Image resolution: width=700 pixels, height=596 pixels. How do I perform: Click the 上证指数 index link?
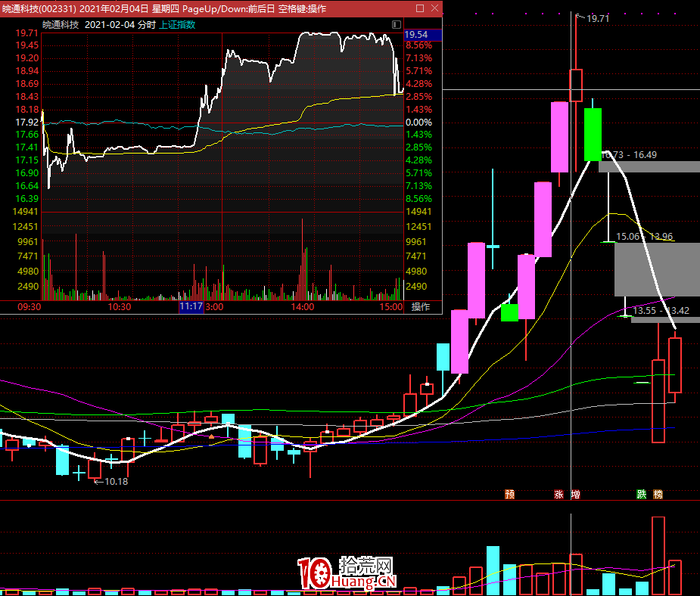177,24
